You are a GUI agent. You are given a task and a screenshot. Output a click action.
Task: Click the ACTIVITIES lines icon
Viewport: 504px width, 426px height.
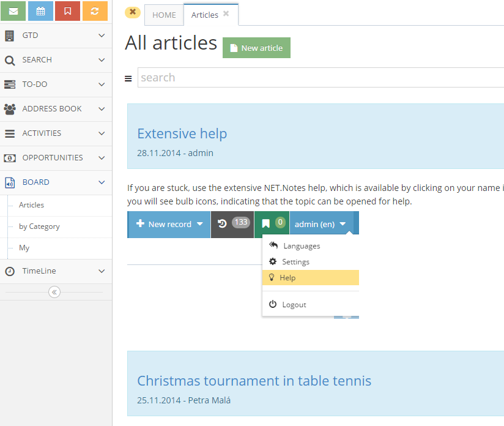tap(10, 133)
